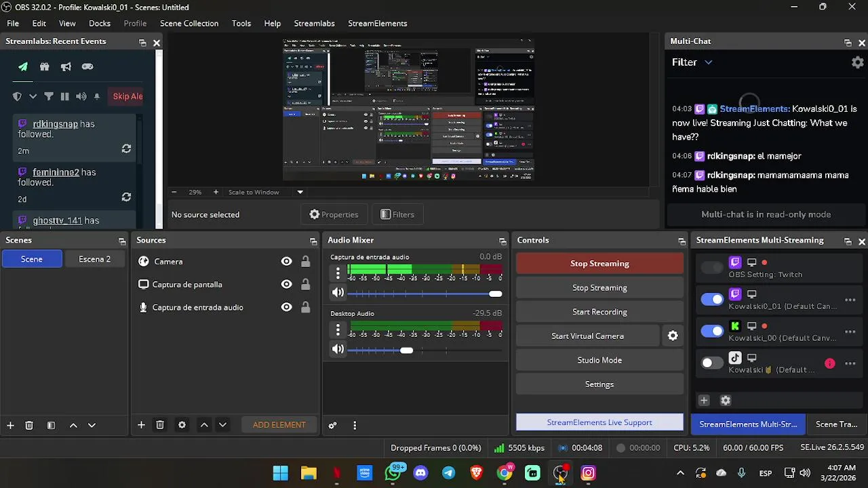This screenshot has height=488, width=868.
Task: Open Kowalski_00 destination more options
Action: pos(850,331)
